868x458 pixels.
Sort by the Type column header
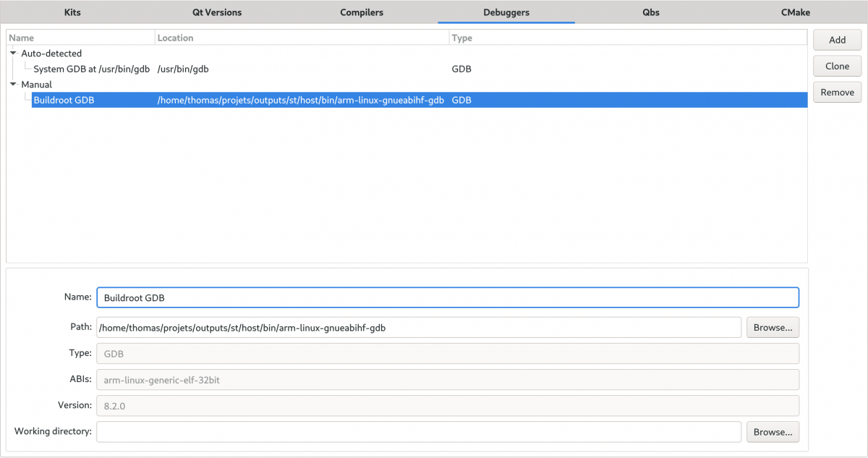click(628, 38)
